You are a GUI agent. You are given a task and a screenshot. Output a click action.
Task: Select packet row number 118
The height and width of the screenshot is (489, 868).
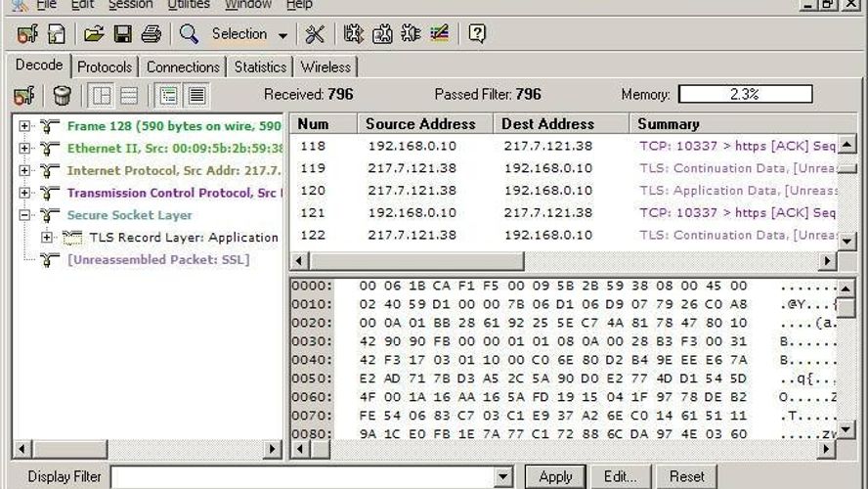(564, 146)
